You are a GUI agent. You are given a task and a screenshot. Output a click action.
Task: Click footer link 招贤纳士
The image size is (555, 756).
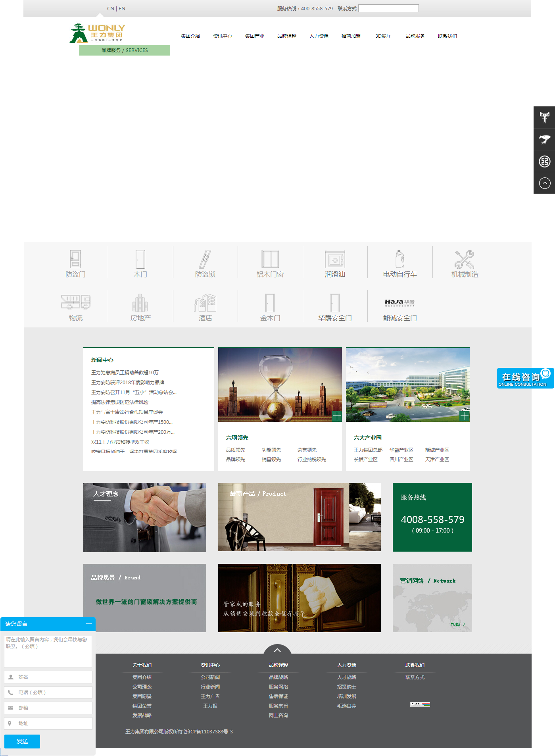[x=347, y=687]
